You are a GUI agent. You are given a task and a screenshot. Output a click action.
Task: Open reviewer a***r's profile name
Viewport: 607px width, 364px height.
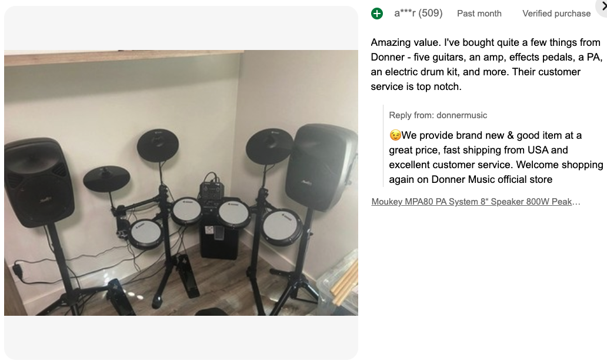[x=405, y=13]
